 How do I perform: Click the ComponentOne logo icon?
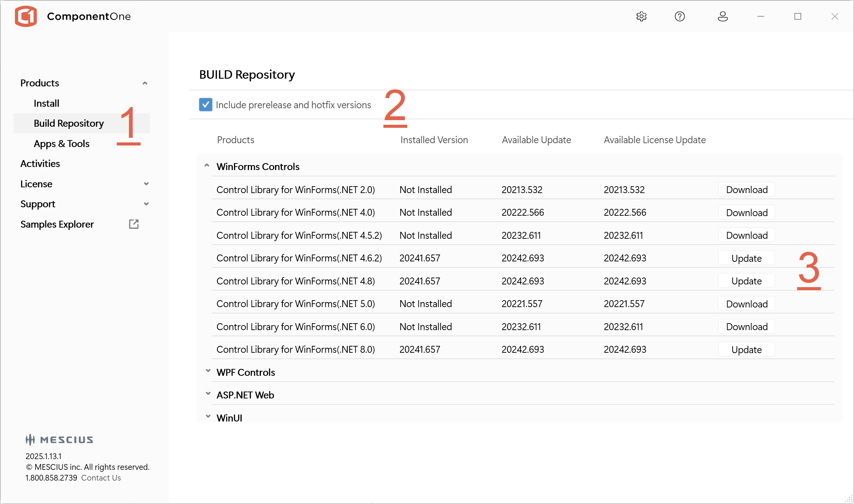[26, 17]
